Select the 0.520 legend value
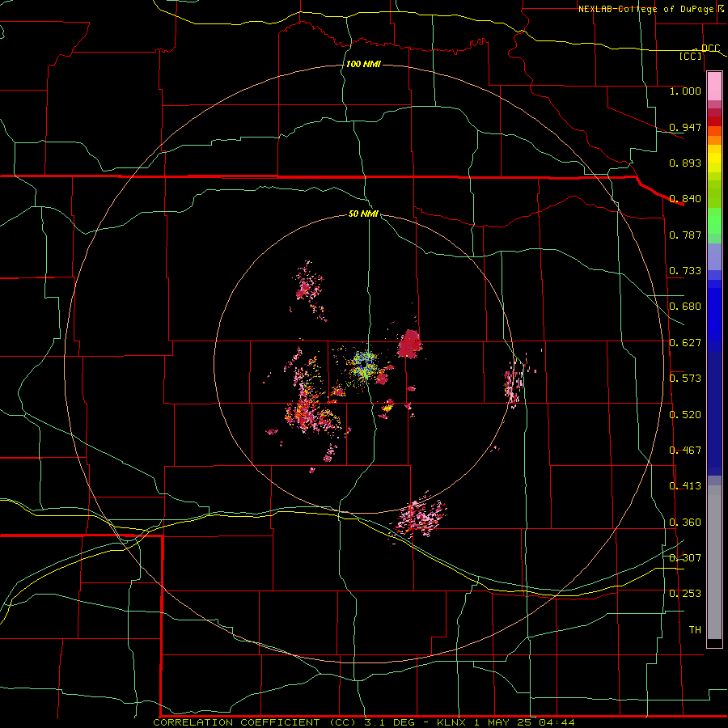This screenshot has width=728, height=728. click(685, 415)
